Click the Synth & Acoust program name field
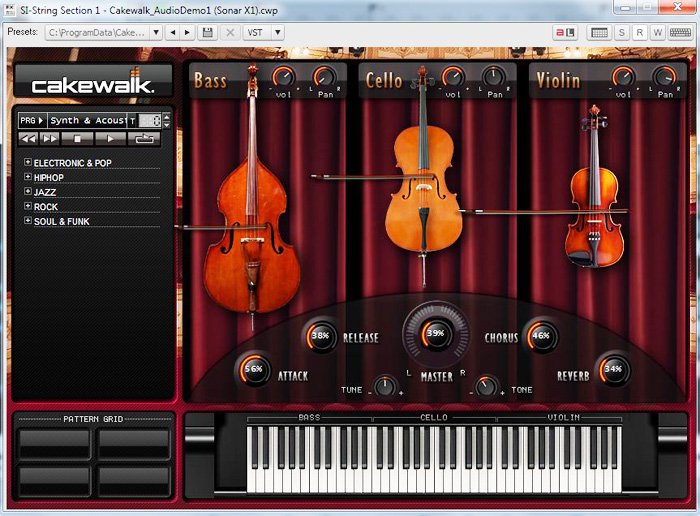 (88, 121)
